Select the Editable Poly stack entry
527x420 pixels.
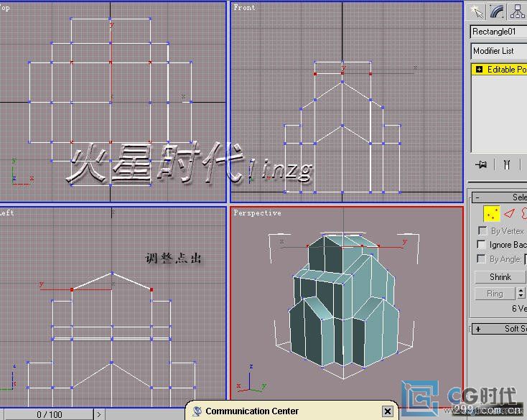point(500,70)
